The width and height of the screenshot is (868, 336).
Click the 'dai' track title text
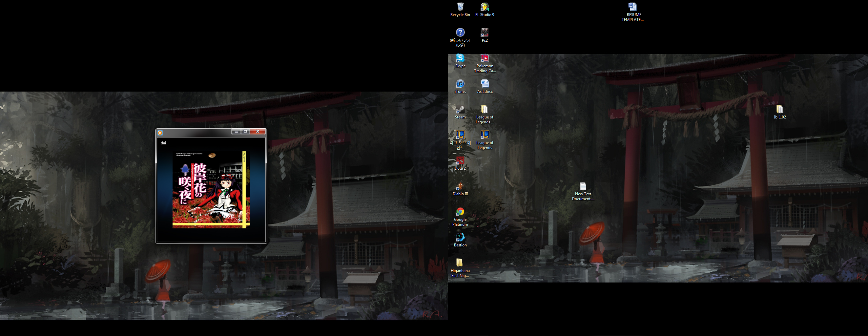[163, 143]
